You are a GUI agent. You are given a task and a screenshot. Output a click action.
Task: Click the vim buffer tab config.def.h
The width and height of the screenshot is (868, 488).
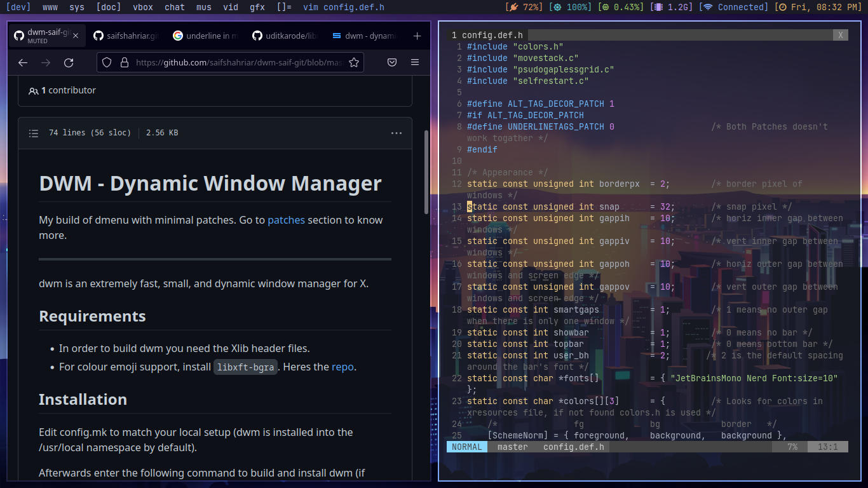tap(487, 35)
